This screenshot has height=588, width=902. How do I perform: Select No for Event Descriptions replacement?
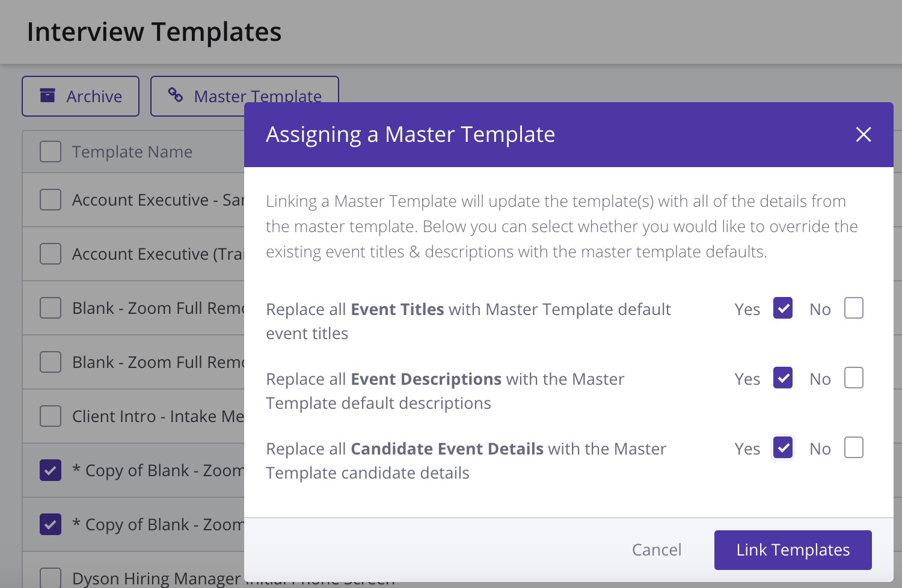[853, 378]
